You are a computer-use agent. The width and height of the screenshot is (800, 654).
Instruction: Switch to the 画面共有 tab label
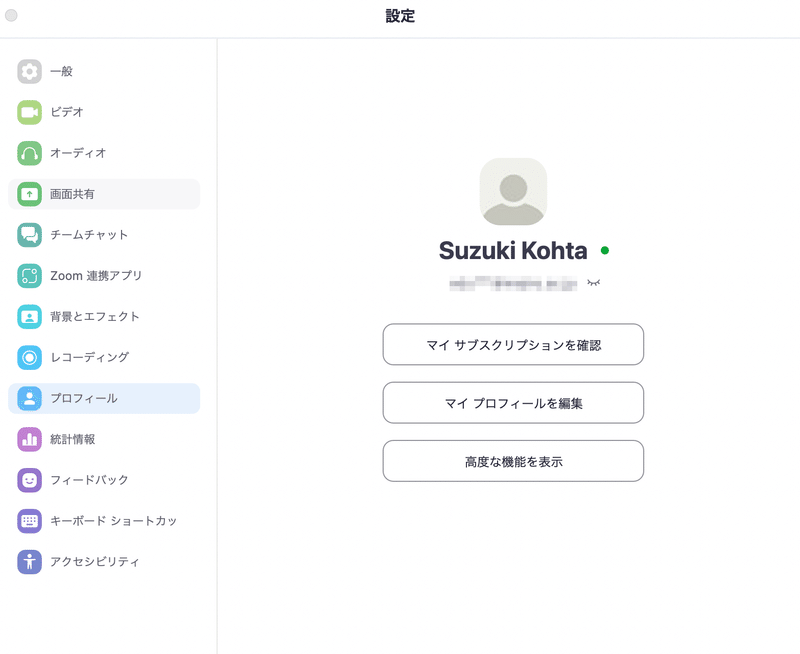click(72, 194)
